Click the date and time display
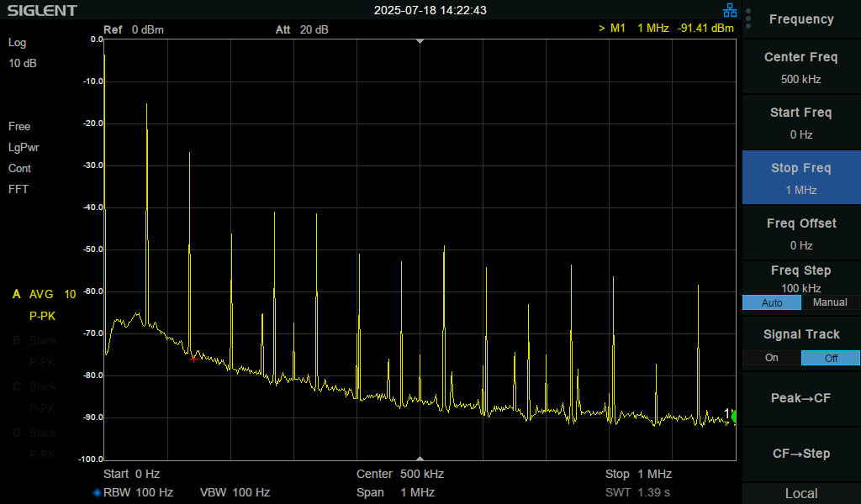 (x=430, y=10)
